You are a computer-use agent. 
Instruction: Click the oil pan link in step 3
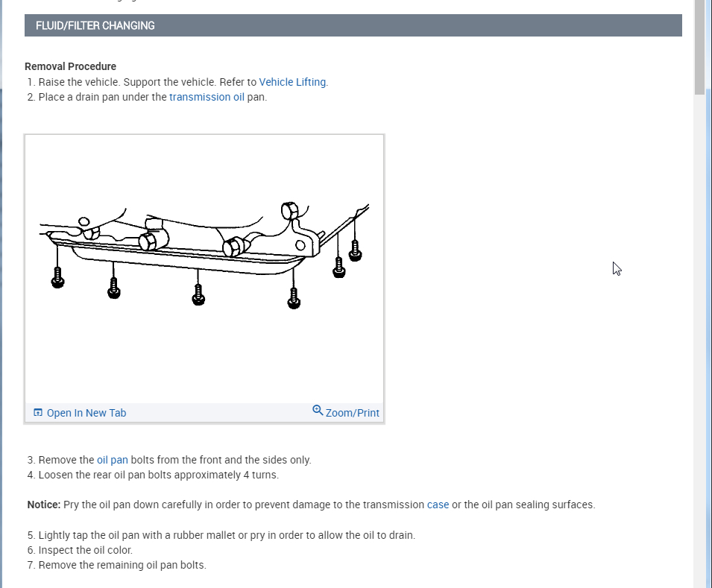coord(112,460)
